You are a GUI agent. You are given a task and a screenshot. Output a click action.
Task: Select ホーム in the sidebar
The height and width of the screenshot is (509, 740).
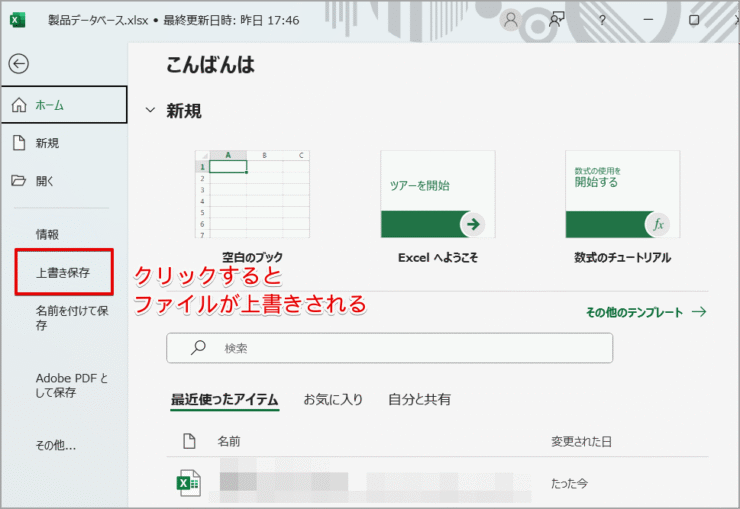(64, 105)
